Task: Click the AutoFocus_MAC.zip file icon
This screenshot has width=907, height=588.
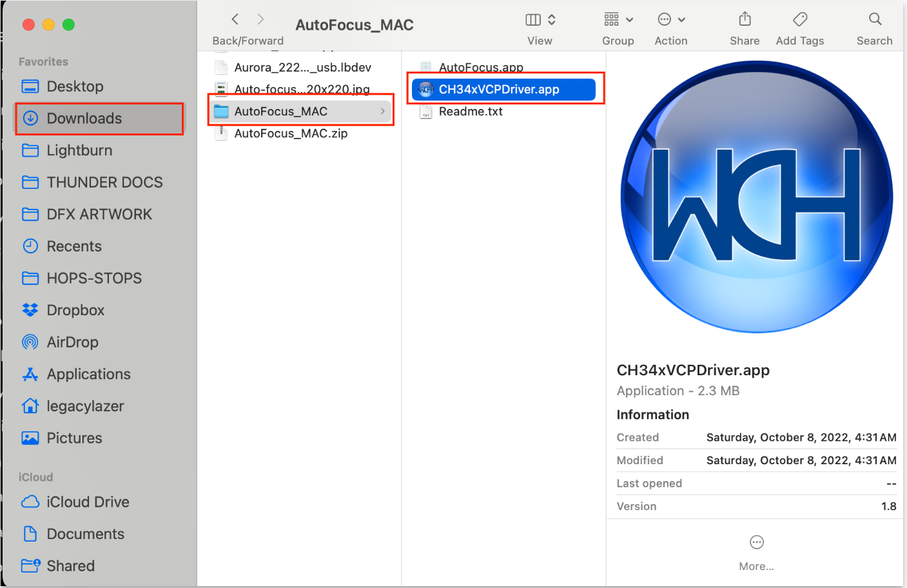Action: click(221, 133)
